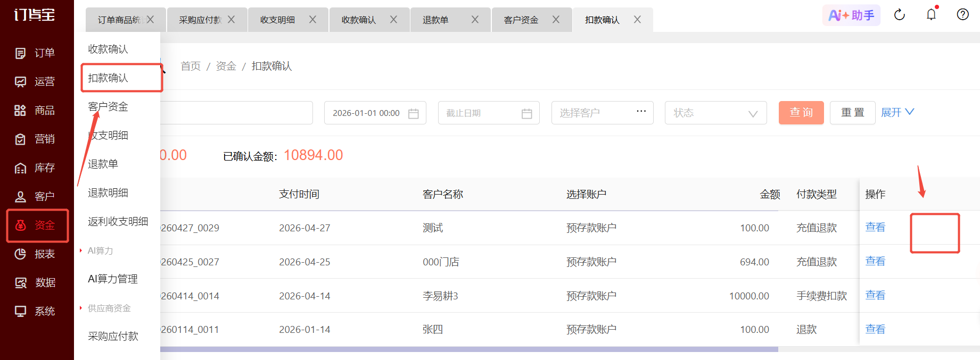Close the 采购应付款 tab
This screenshot has height=360, width=980.
click(x=232, y=20)
